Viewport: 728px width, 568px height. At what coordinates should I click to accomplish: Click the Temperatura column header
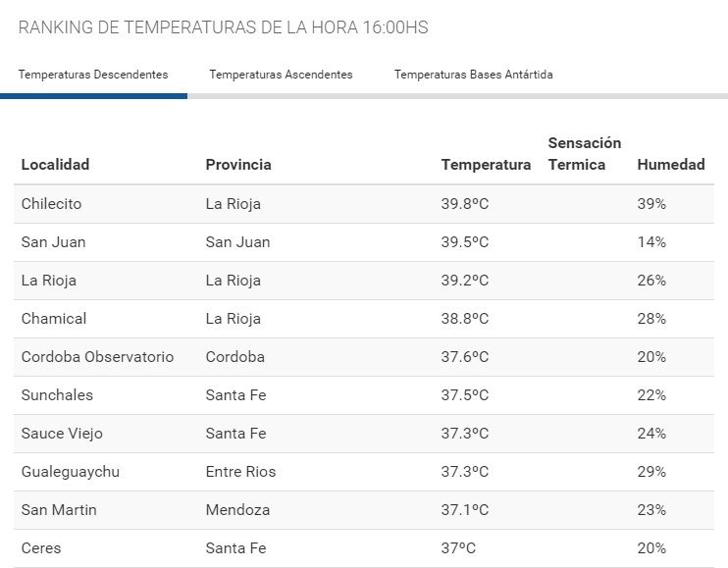coord(486,165)
